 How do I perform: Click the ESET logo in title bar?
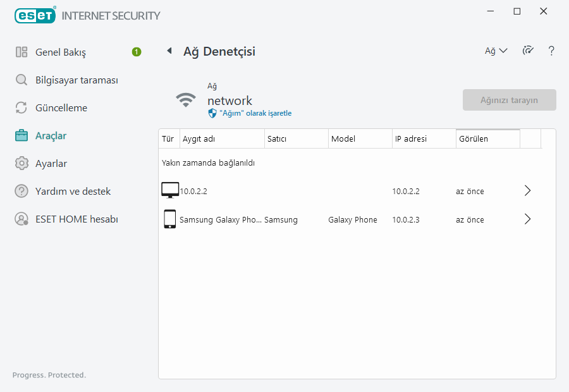[x=35, y=15]
